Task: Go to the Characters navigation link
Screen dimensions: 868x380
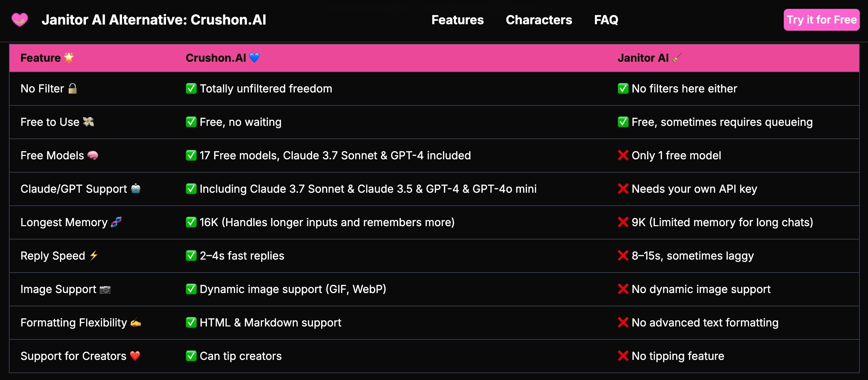Action: point(539,20)
